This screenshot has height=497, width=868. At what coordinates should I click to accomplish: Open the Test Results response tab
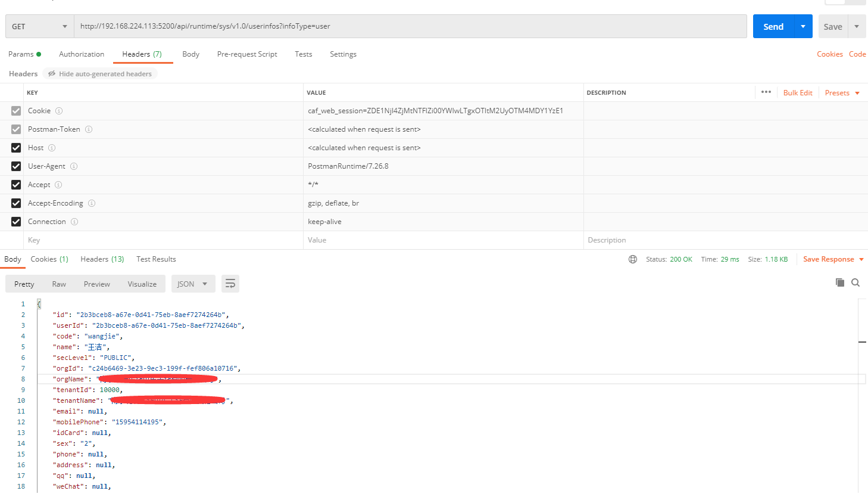pos(155,259)
